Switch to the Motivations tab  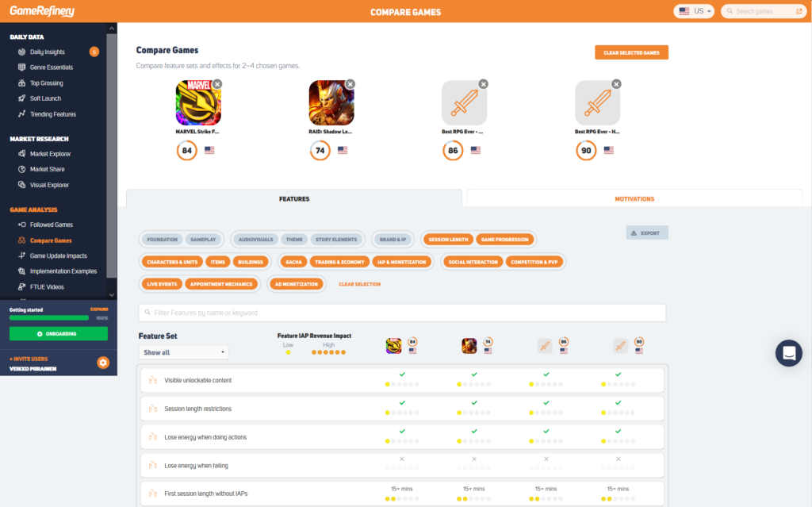[634, 198]
